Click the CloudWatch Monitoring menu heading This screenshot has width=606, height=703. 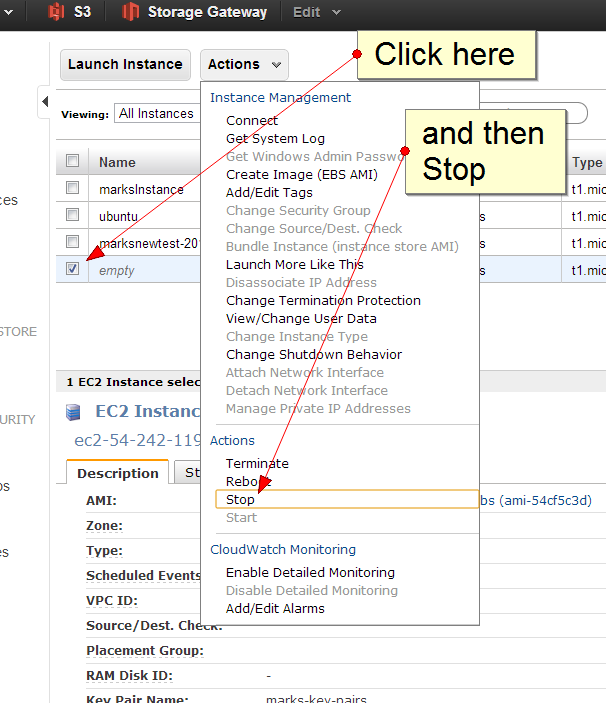coord(283,550)
